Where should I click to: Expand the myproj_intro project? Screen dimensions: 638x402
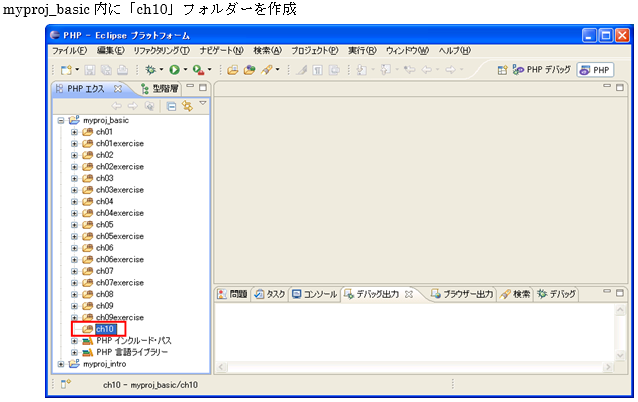pyautogui.click(x=62, y=364)
